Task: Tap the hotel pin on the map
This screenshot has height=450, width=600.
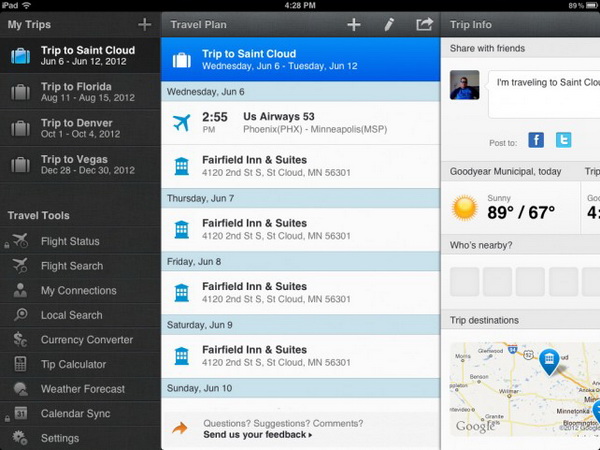Action: coord(549,361)
